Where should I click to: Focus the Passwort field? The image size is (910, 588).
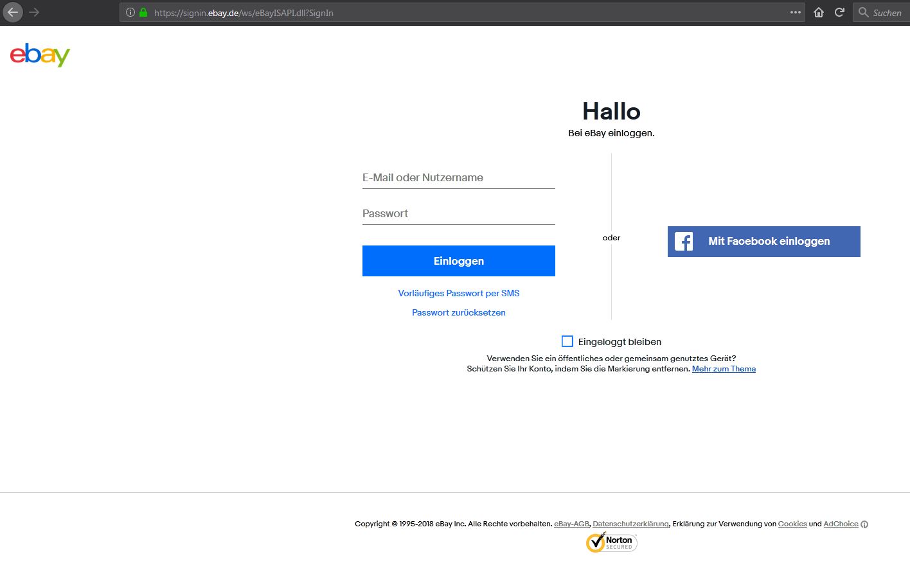(459, 213)
